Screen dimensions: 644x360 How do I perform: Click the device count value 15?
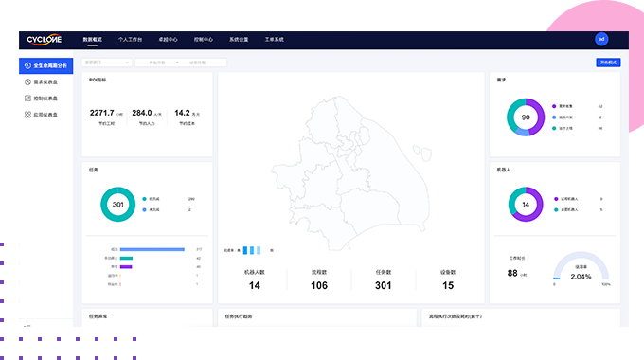click(x=448, y=285)
